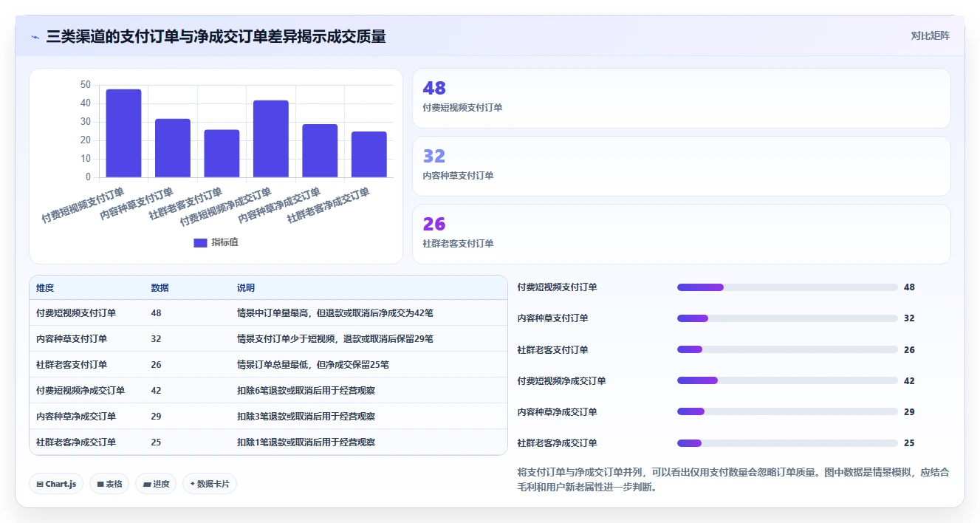Click the table cell 付费短视频净成交订单

pos(80,390)
